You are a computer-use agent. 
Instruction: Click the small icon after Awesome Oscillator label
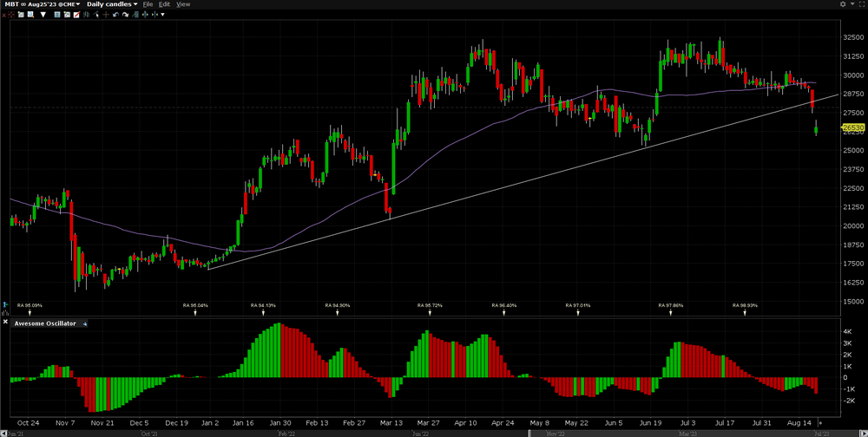84,323
